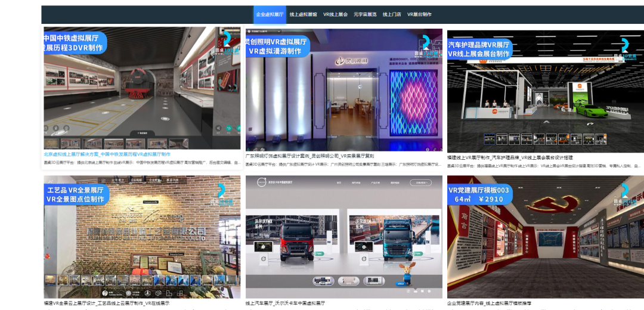Switch to the 线上虚拟展馆 tab

coord(303,14)
